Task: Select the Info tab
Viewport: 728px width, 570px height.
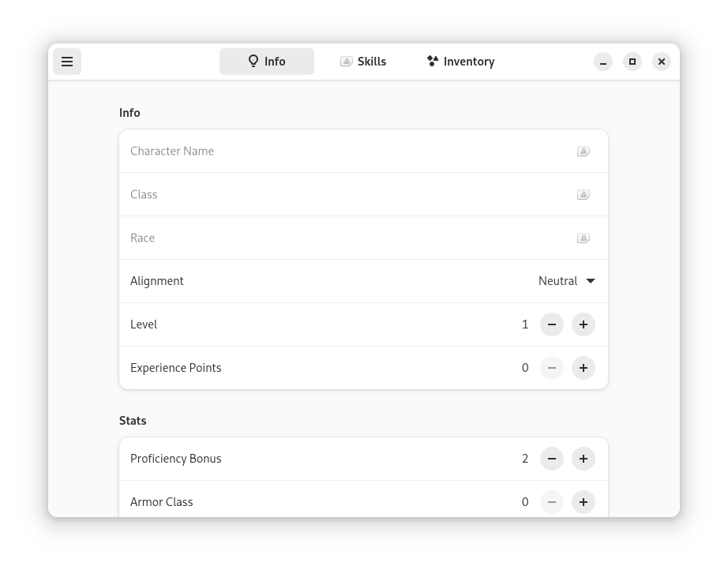Action: 267,62
